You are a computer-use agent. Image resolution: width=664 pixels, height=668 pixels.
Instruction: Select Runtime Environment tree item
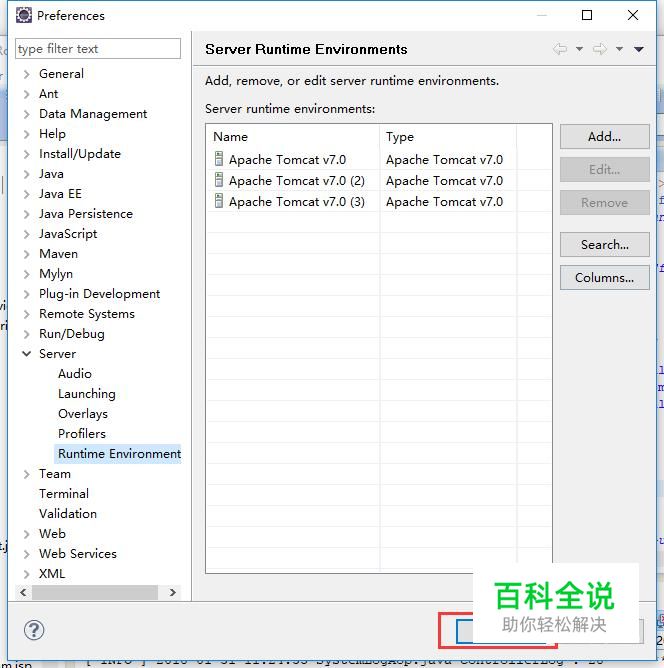(118, 454)
